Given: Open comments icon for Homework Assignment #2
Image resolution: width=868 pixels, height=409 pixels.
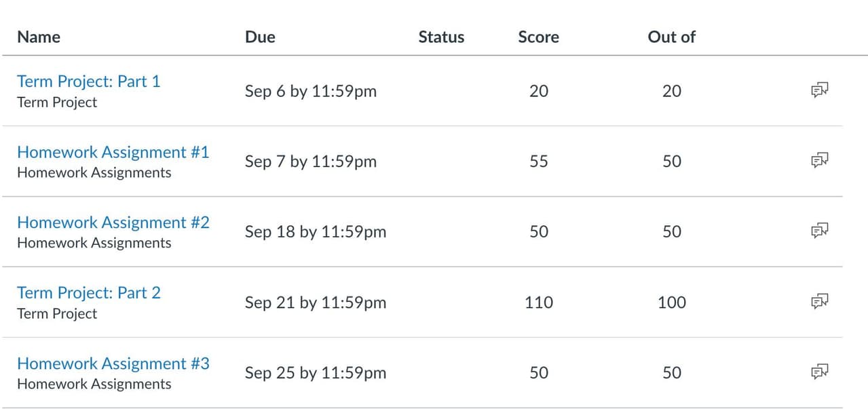Looking at the screenshot, I should coord(820,231).
